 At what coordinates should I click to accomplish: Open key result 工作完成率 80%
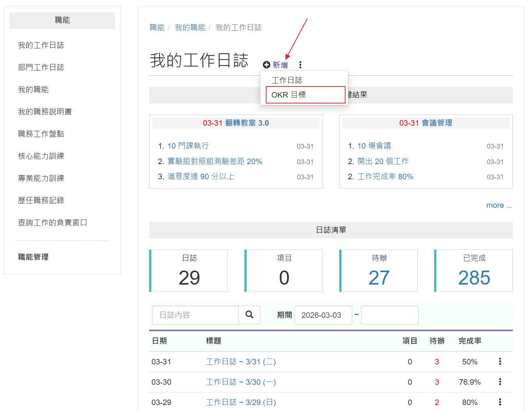385,177
